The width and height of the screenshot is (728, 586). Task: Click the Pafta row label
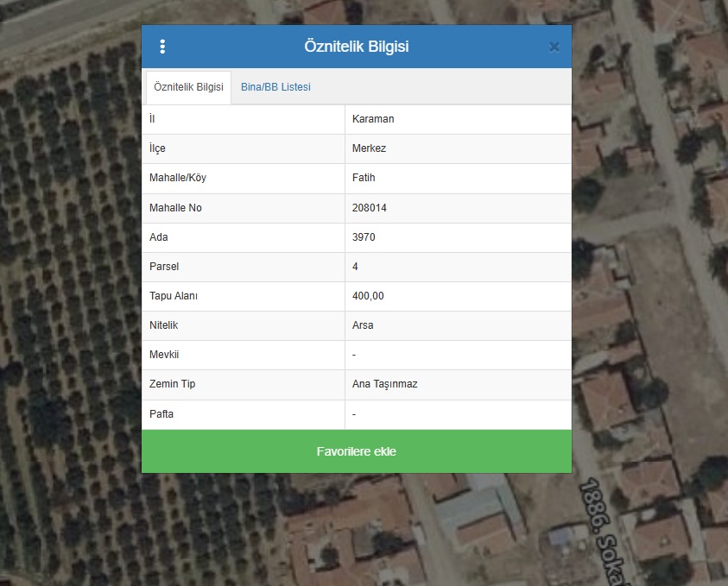(161, 414)
